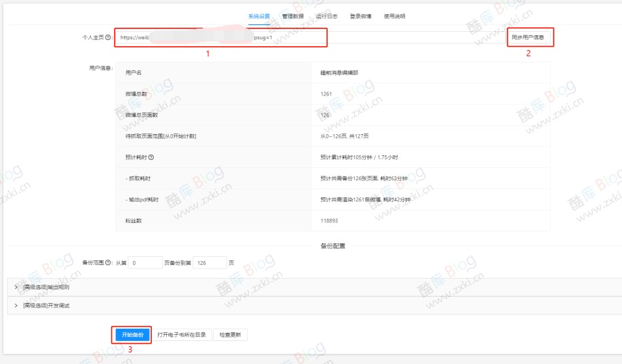The width and height of the screenshot is (622, 364).
Task: Click the 用户名 row label
Action: click(133, 73)
